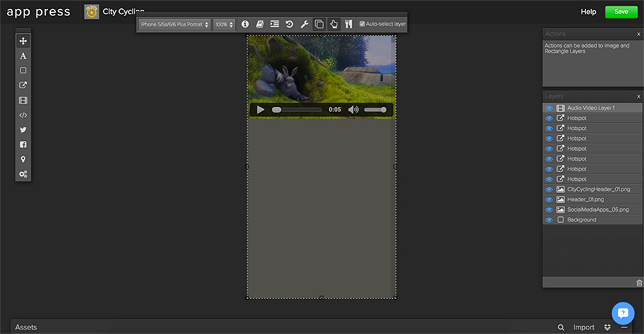The image size is (644, 334).
Task: Mute the video using the speaker icon
Action: [x=353, y=109]
